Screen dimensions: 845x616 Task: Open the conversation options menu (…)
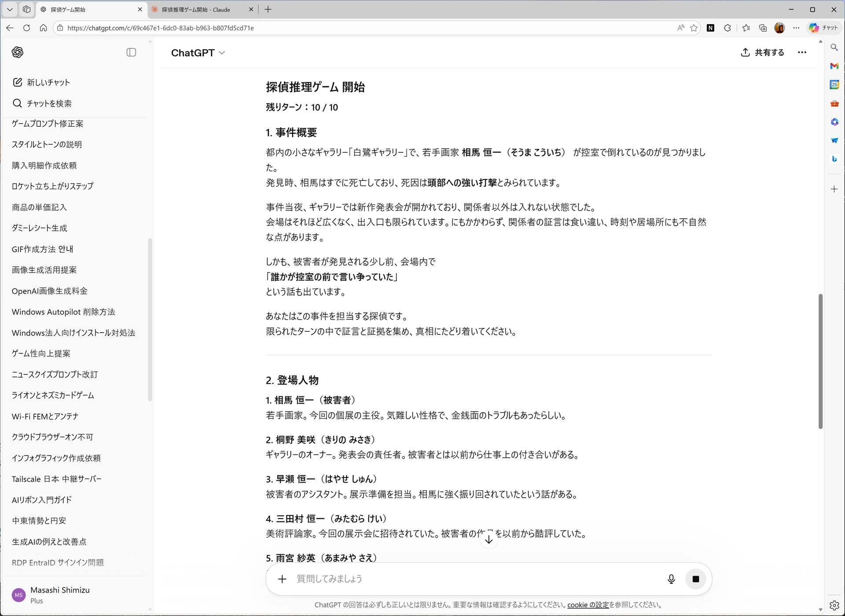802,52
